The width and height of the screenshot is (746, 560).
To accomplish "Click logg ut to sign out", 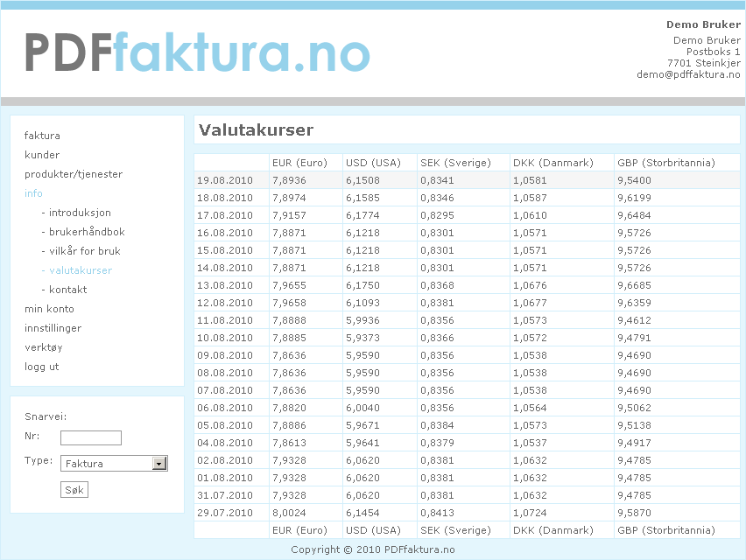I will (x=41, y=367).
